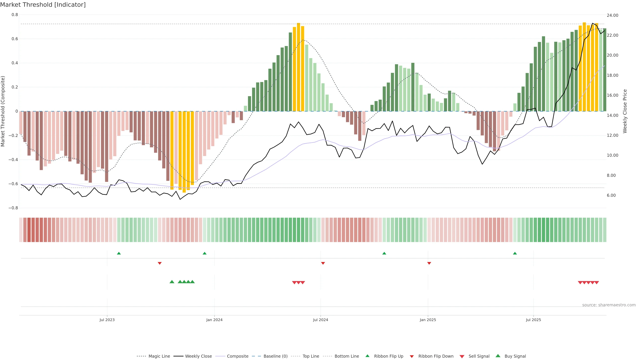Click Buy Signal legend green triangle

[498, 356]
